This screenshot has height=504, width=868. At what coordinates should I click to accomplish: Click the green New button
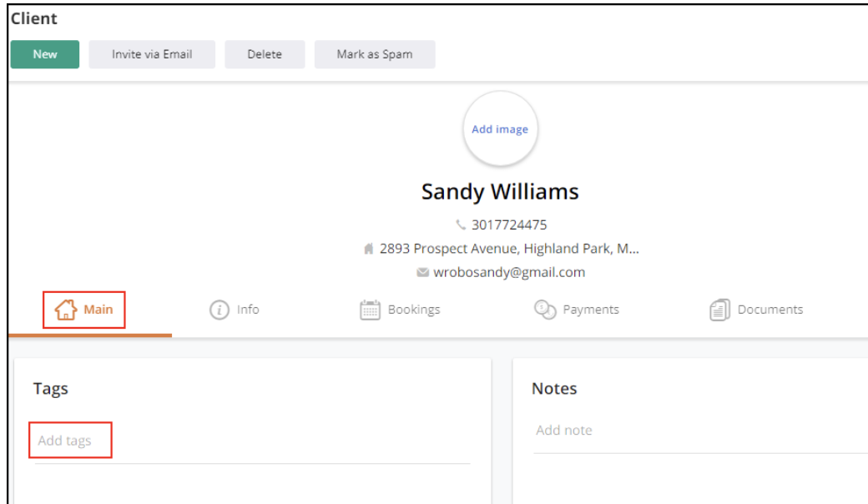[x=45, y=54]
